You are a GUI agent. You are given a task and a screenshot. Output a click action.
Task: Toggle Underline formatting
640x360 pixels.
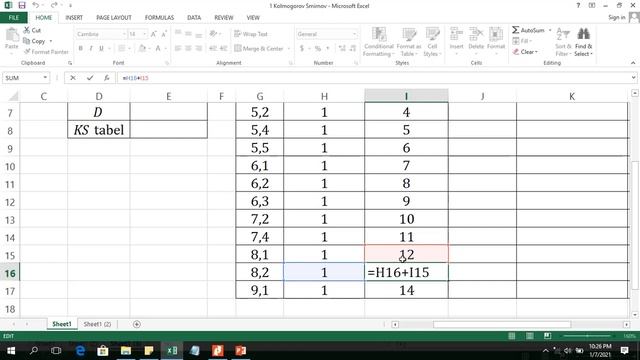pos(101,48)
